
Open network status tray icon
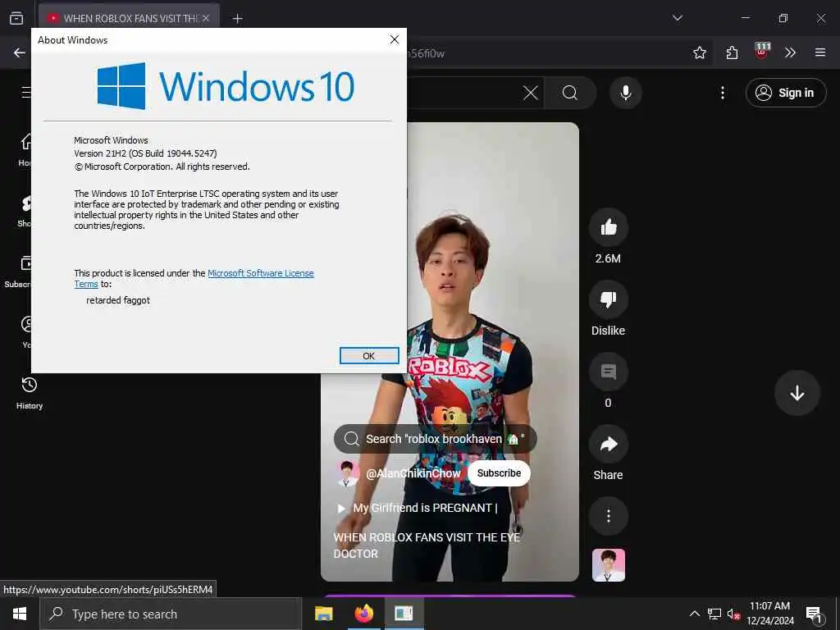pyautogui.click(x=714, y=614)
